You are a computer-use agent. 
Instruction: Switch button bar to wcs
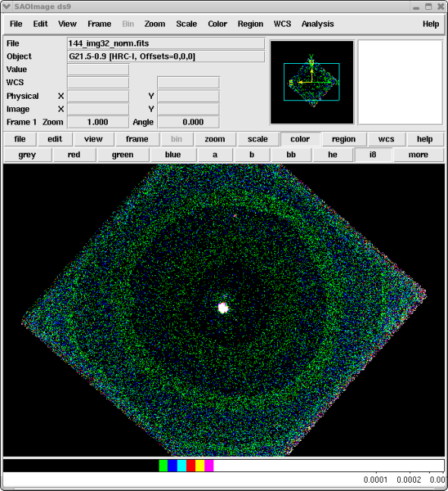pyautogui.click(x=386, y=139)
